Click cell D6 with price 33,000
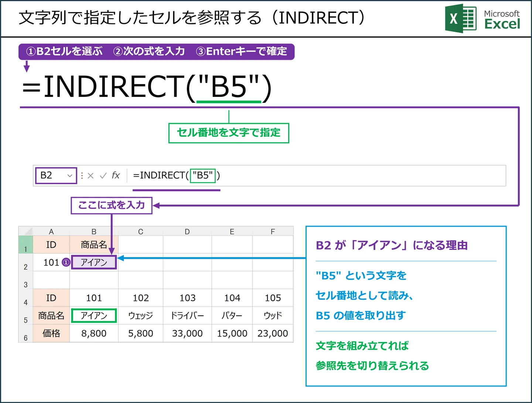Viewport: 532px width, 403px height. click(x=187, y=333)
